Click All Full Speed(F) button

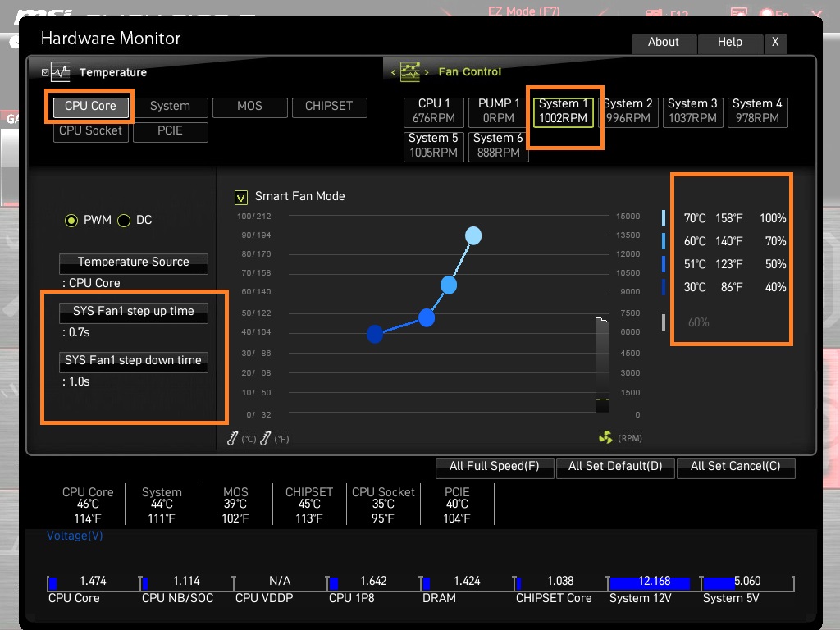[495, 467]
